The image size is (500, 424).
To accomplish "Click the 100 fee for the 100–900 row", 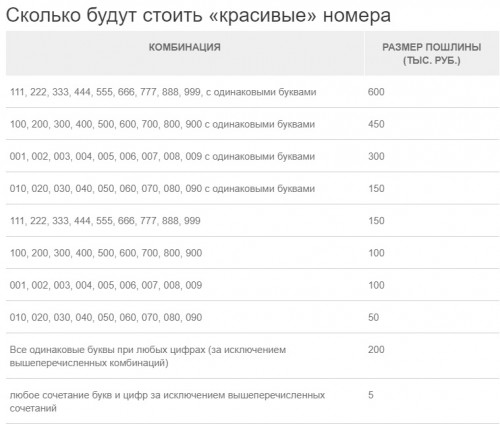I will click(376, 253).
